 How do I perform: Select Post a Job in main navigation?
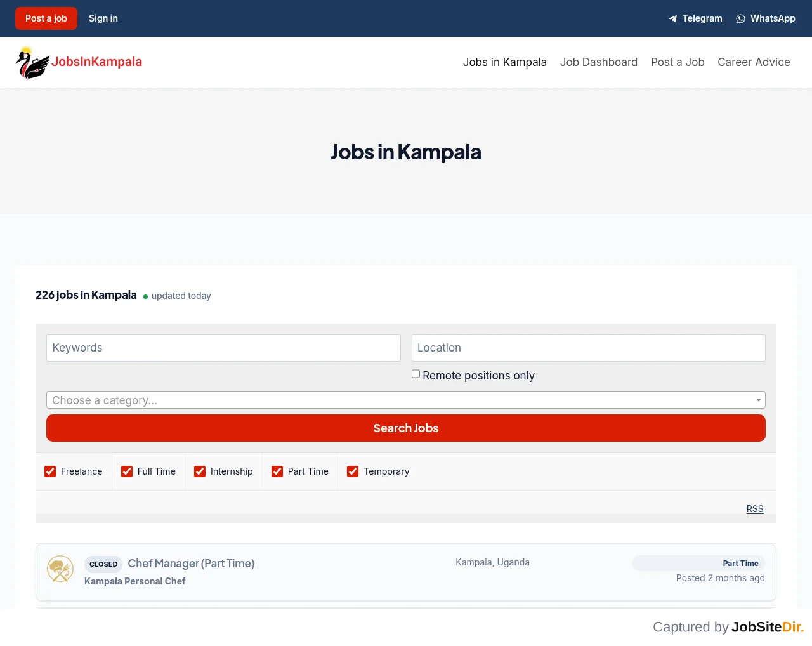pos(678,62)
